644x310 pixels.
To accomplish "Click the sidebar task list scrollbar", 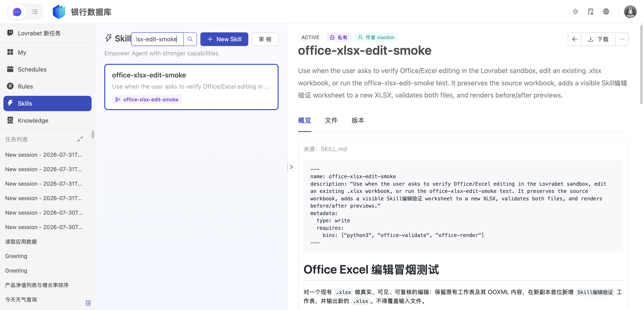I will 93,135.
